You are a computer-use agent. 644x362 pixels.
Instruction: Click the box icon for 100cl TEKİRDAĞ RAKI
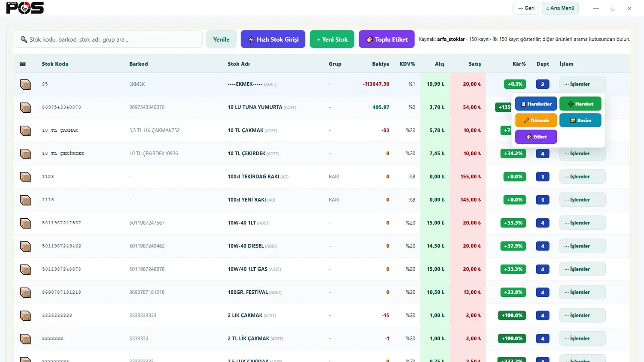tap(25, 177)
